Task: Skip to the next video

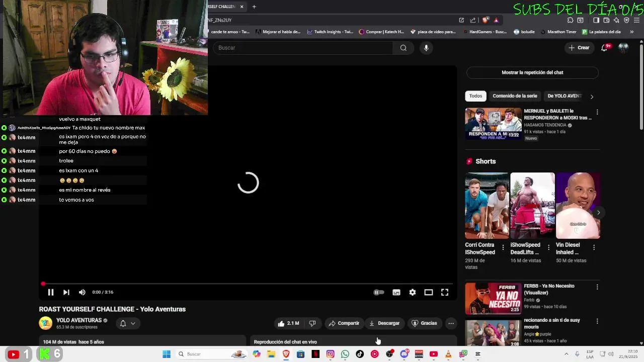Action: coord(66,292)
